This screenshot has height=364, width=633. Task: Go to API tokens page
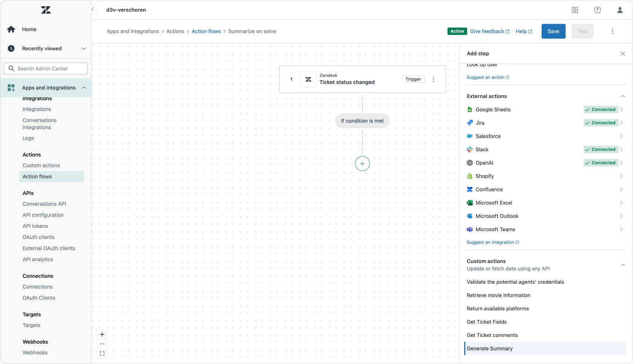pos(35,226)
